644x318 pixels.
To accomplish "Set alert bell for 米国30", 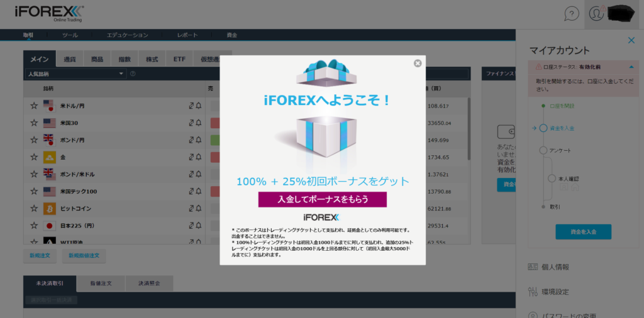I will tap(198, 123).
